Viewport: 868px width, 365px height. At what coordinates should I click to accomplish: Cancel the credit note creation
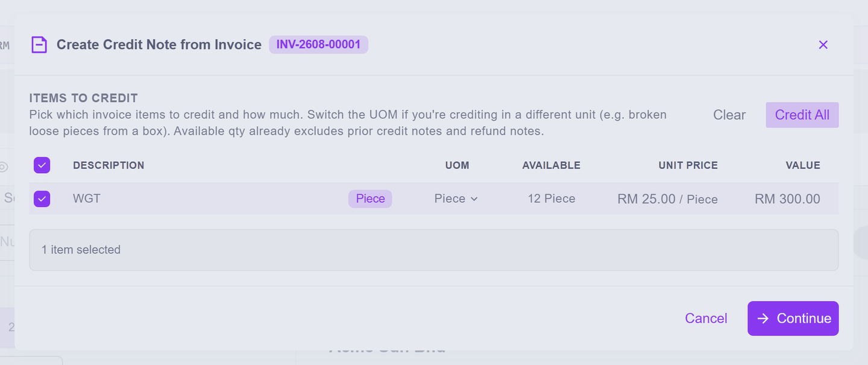click(706, 319)
